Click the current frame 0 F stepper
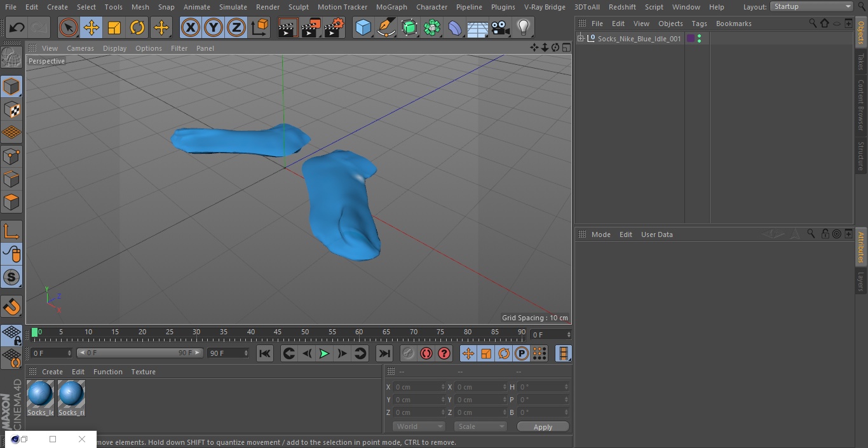Screen dimensions: 868x448 coord(569,334)
